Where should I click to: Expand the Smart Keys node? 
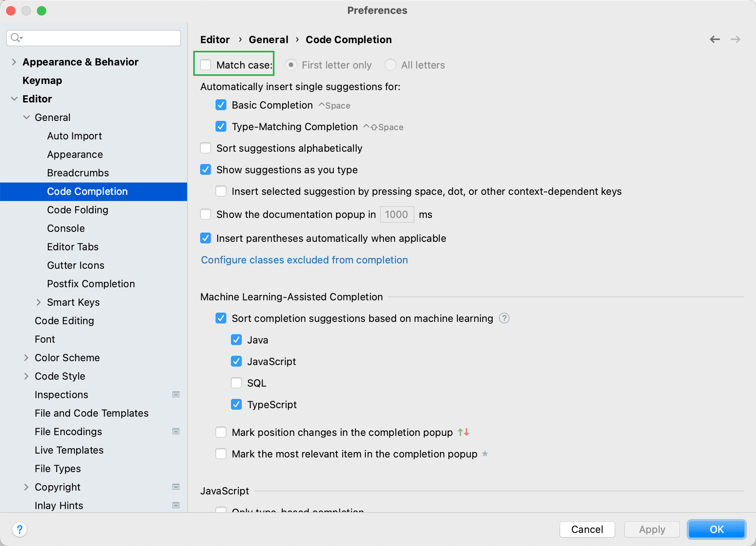pos(38,302)
